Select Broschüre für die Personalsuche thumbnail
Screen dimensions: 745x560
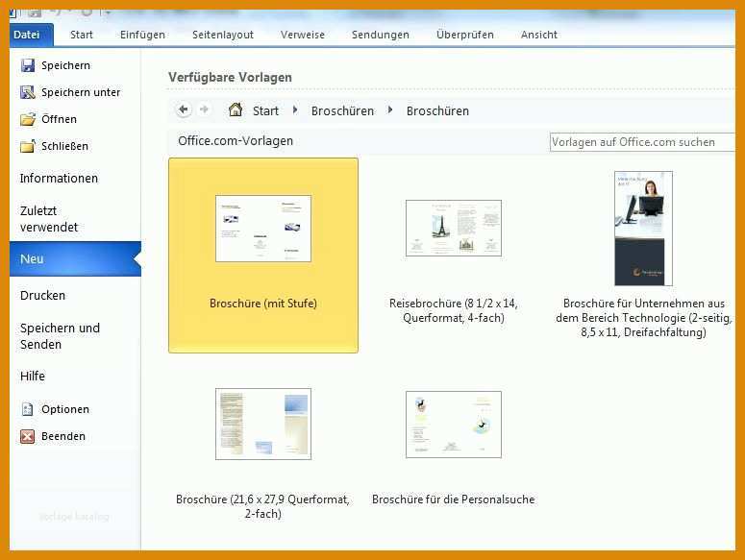(454, 425)
